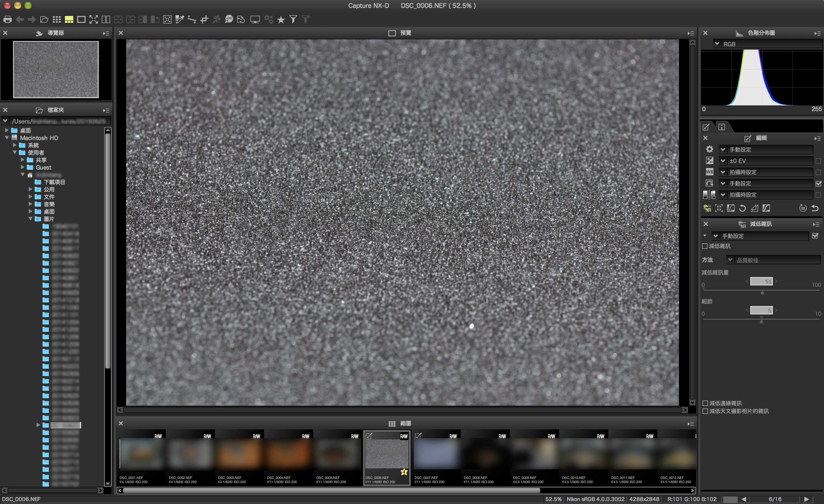This screenshot has width=824, height=504.
Task: Open the 預覽 panel options menu
Action: [x=691, y=33]
